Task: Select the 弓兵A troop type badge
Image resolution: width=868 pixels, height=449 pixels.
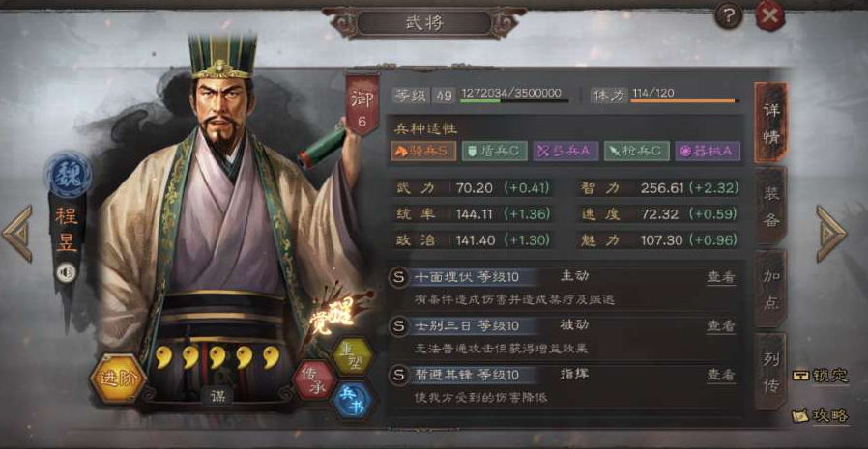Action: click(565, 151)
